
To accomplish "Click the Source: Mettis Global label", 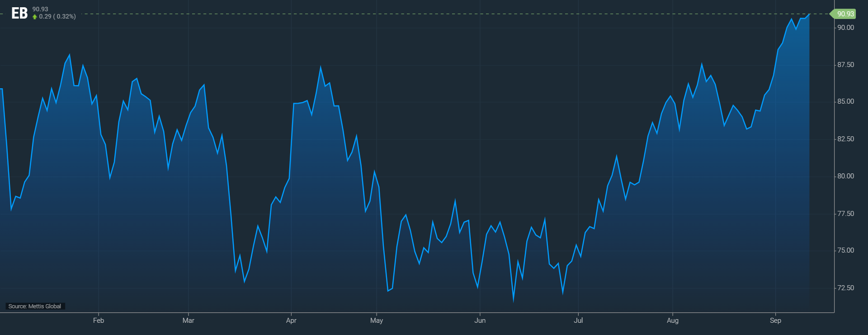I will [35, 306].
